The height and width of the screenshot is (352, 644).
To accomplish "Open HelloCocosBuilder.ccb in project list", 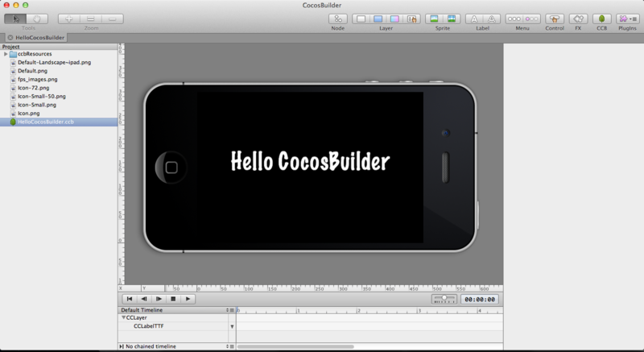I will pos(59,122).
